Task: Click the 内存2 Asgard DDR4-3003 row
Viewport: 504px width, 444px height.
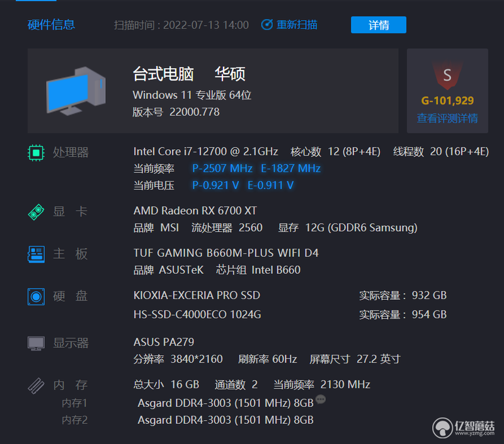Action: coord(226,420)
